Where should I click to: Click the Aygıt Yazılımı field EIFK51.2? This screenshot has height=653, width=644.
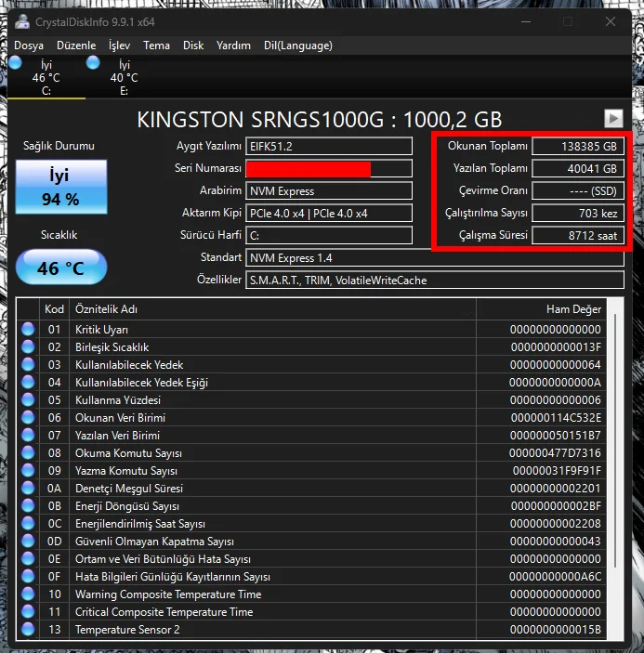[x=329, y=146]
